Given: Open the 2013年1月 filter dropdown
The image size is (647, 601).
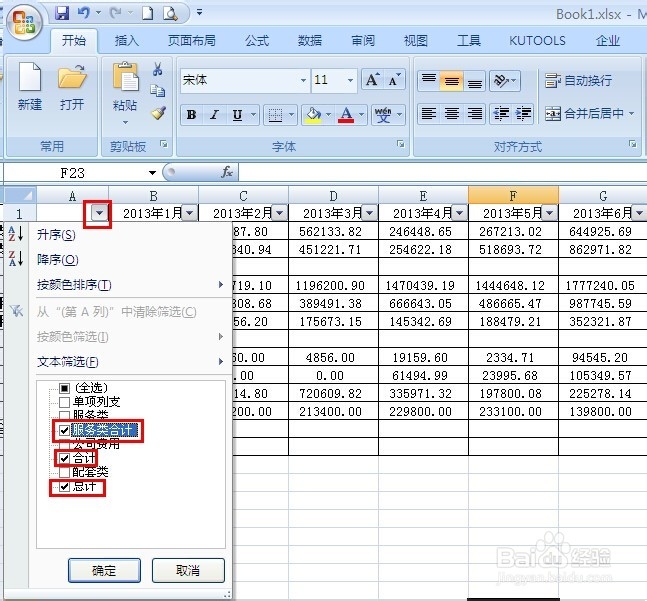Looking at the screenshot, I should (189, 213).
